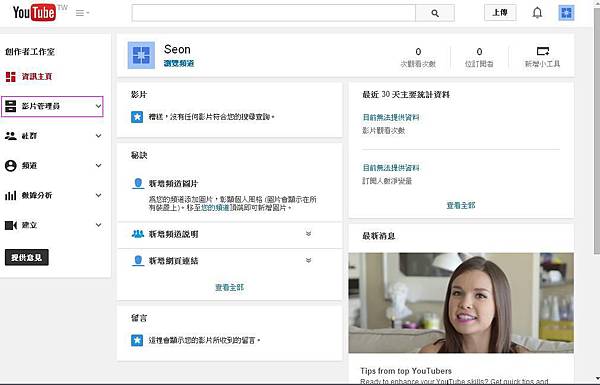
Task: Click 目前無法提供資料 above 影片觀看次數
Action: click(391, 117)
